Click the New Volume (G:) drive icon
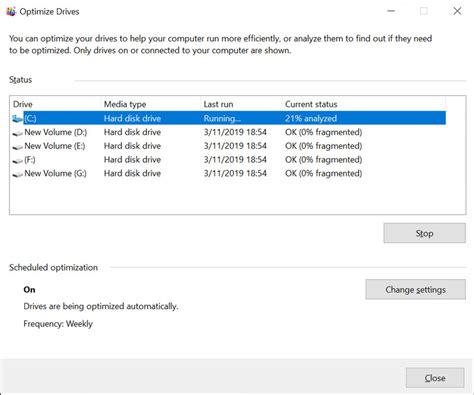Screen dimensions: 474x395 coord(17,174)
